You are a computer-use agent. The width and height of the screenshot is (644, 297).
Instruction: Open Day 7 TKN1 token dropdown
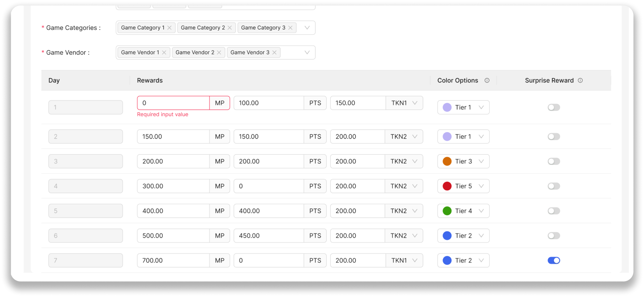point(404,260)
